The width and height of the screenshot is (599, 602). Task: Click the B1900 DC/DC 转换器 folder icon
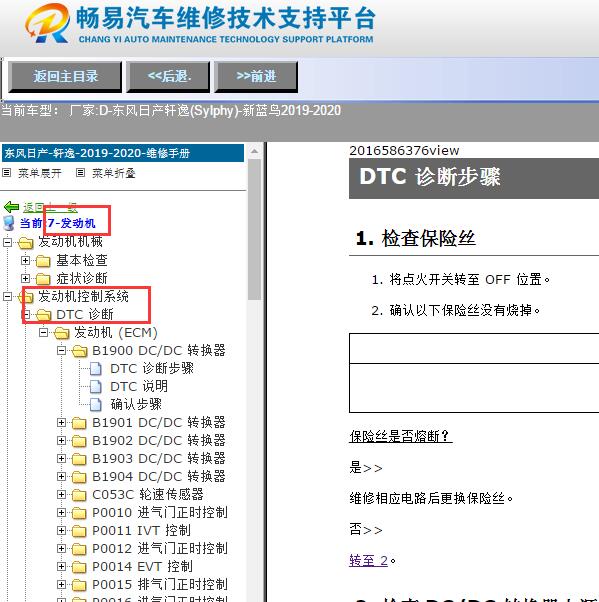point(79,351)
